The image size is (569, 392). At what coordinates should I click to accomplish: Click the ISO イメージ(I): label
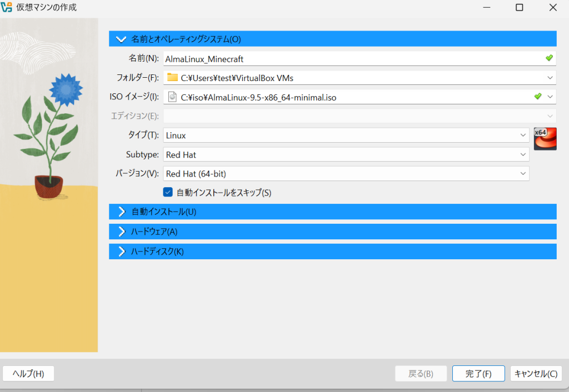click(134, 97)
